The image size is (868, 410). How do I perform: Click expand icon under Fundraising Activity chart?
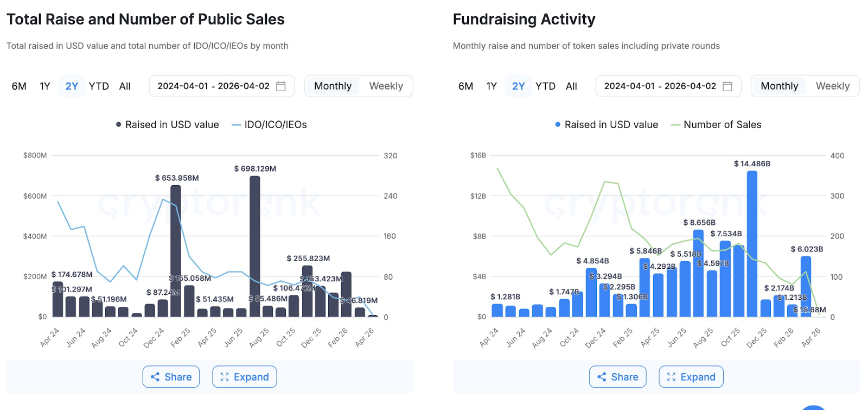click(x=671, y=377)
